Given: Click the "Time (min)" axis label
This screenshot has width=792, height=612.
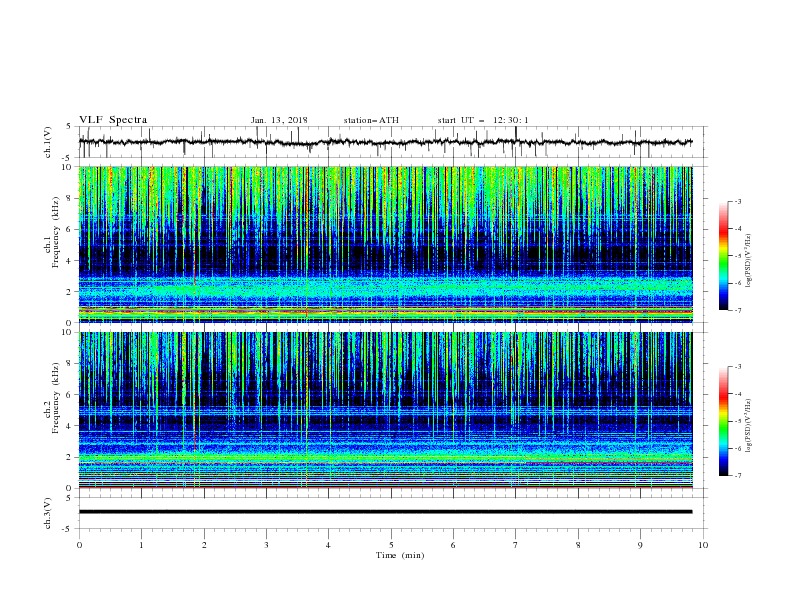Looking at the screenshot, I should [x=400, y=555].
